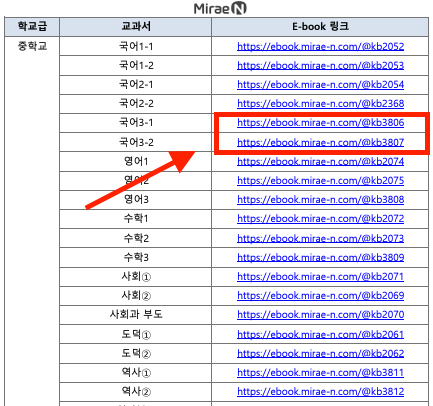Open the 국어1-1 e-book link kb2052
Viewport: 433px width, 406px height.
pos(320,46)
